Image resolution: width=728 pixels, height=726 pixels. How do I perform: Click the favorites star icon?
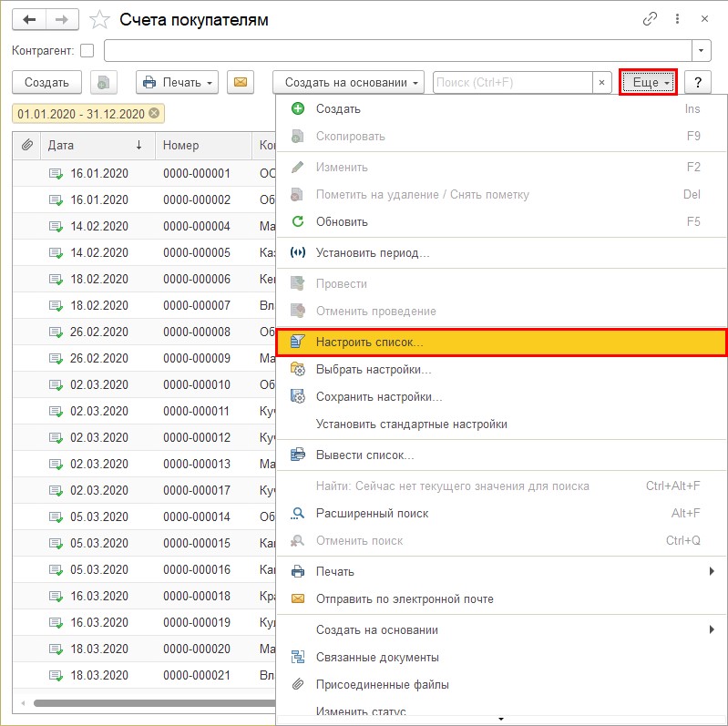tap(101, 20)
